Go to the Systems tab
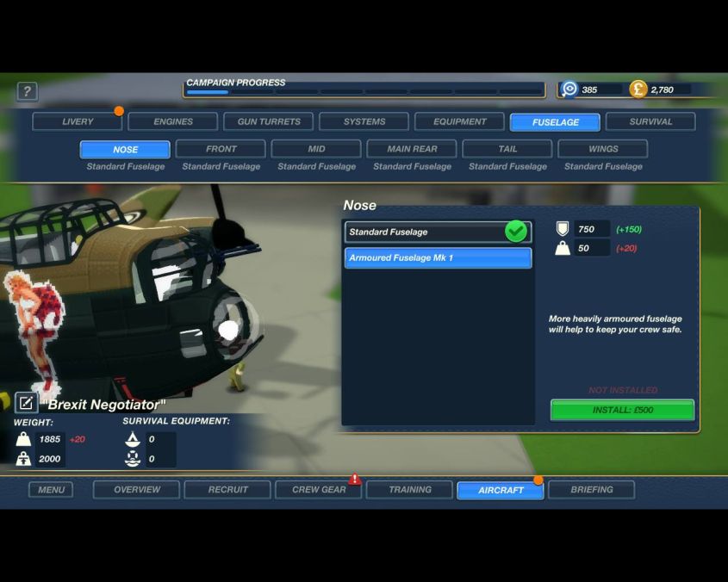Screen dimensions: 728x582 tap(364, 121)
